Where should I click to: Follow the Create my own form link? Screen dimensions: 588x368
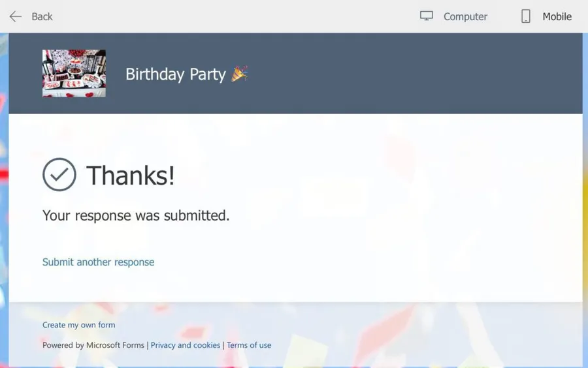(x=78, y=325)
